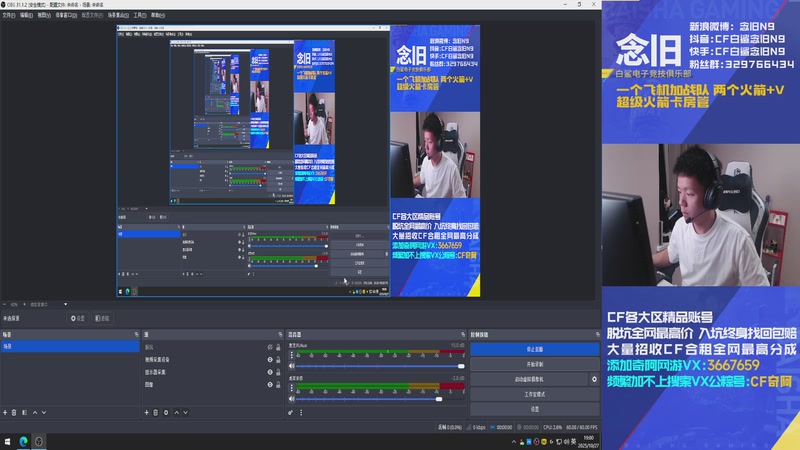The height and width of the screenshot is (450, 800).
Task: Open the Edit menu
Action: click(x=26, y=15)
